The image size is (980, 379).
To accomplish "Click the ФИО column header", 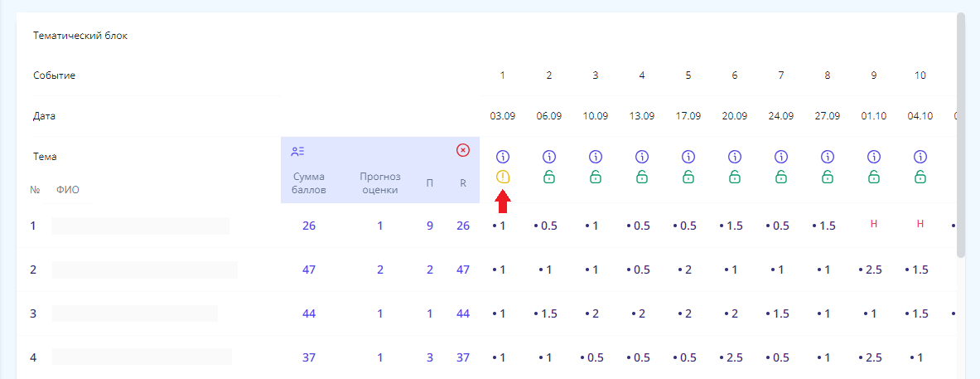I will point(68,189).
